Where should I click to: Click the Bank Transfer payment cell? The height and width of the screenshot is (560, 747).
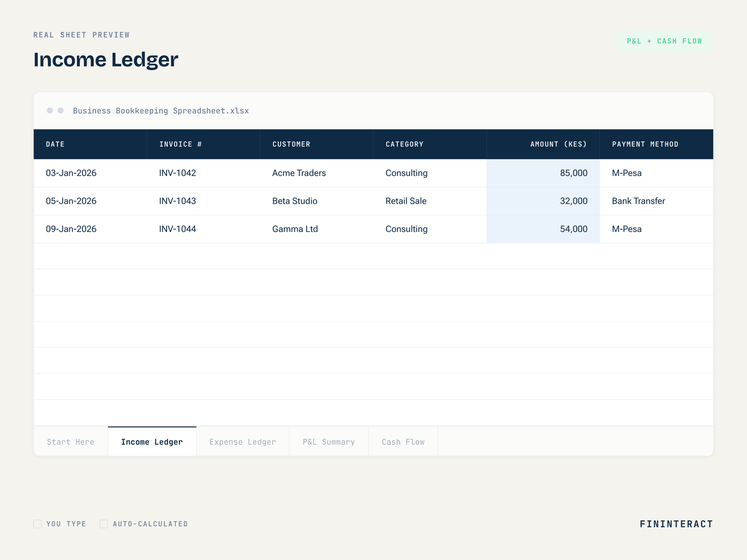pyautogui.click(x=656, y=201)
